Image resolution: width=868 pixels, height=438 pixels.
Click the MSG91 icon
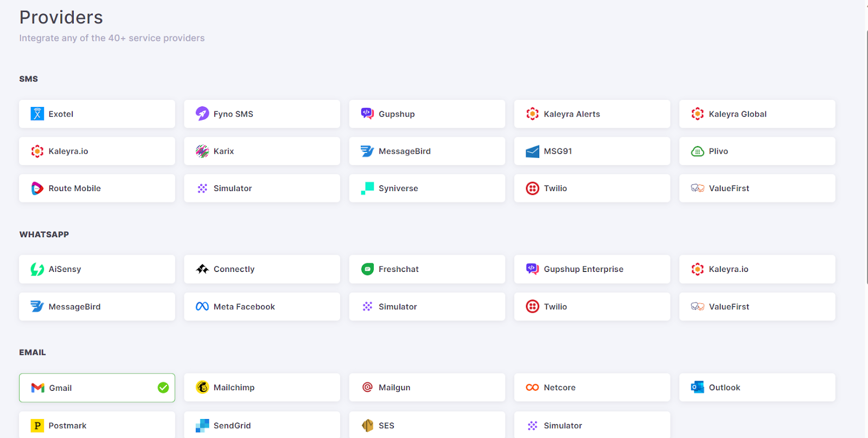point(533,151)
